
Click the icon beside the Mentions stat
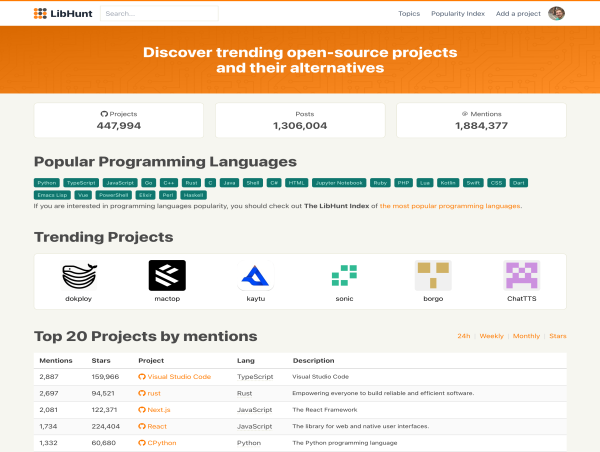click(x=465, y=114)
